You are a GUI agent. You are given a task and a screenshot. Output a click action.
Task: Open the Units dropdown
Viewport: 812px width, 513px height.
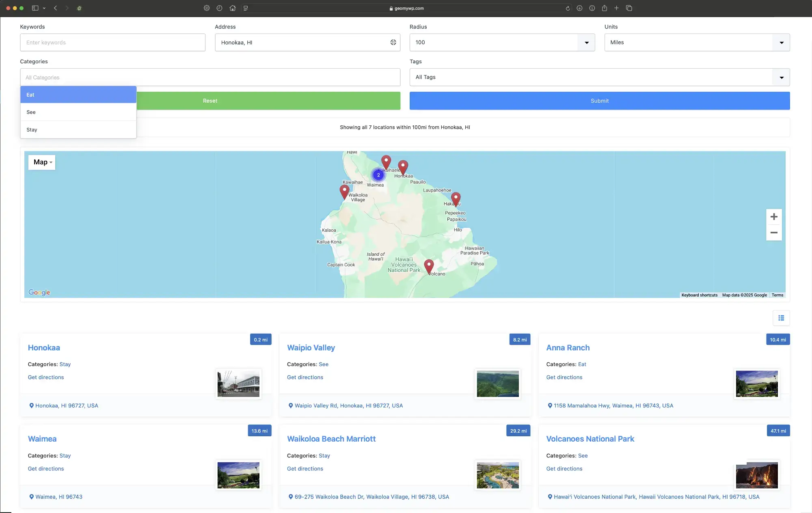[697, 42]
